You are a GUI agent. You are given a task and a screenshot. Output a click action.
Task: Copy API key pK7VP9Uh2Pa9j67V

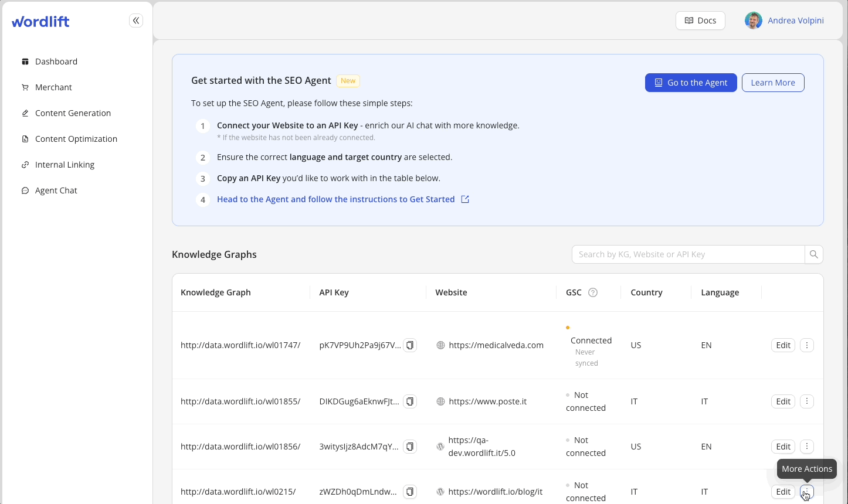pyautogui.click(x=411, y=345)
